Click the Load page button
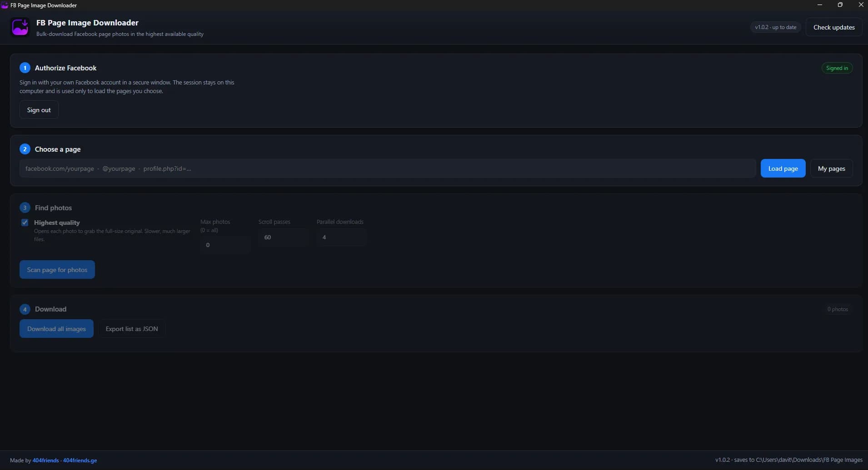Image resolution: width=868 pixels, height=470 pixels. click(783, 168)
